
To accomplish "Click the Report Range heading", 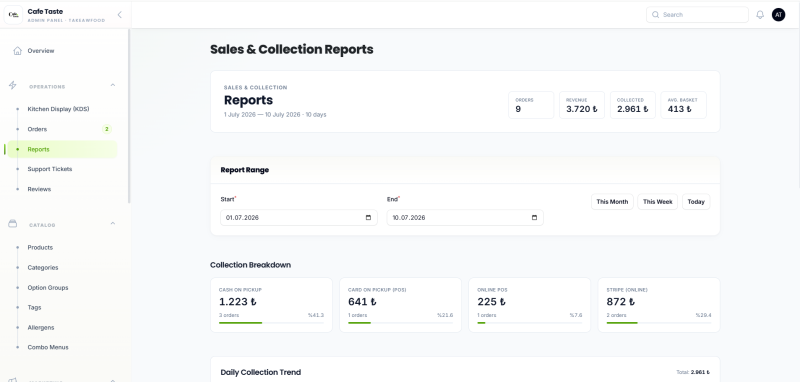I will (245, 170).
